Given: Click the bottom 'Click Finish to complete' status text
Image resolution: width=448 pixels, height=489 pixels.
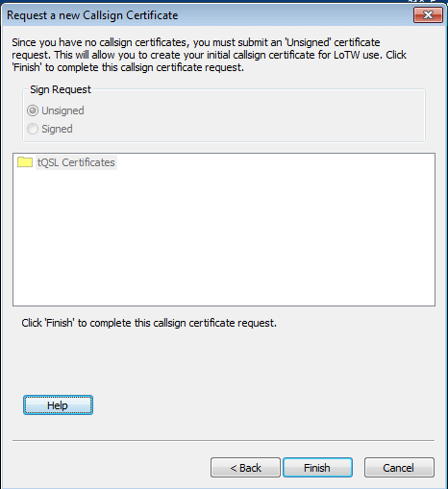Looking at the screenshot, I should point(149,323).
